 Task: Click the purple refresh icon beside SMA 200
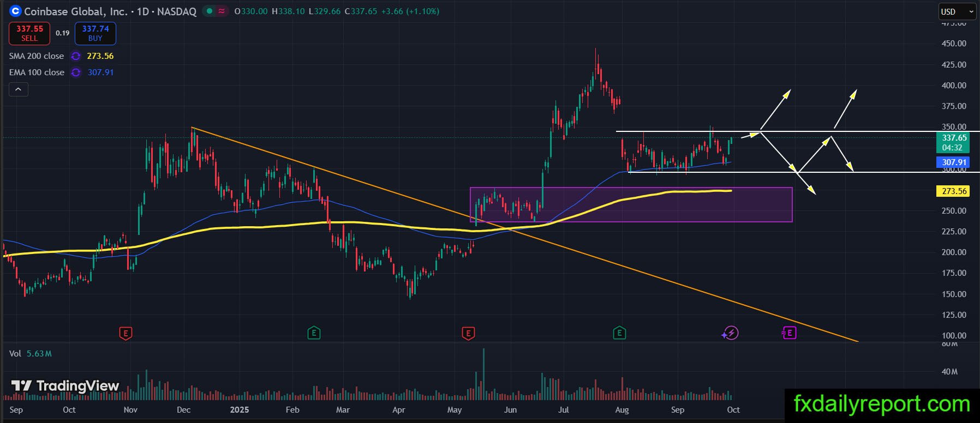click(x=76, y=56)
